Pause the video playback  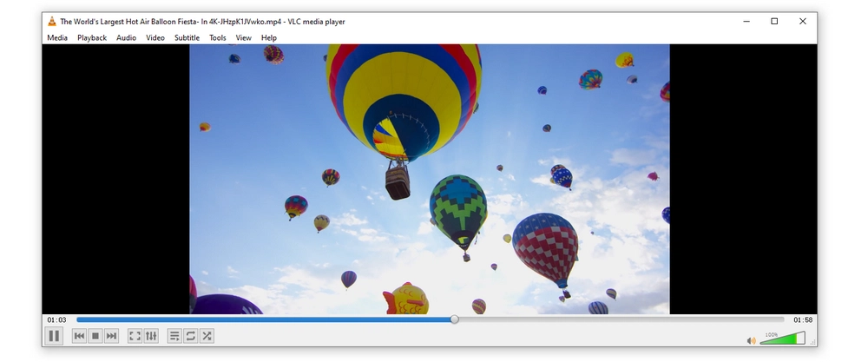(54, 335)
